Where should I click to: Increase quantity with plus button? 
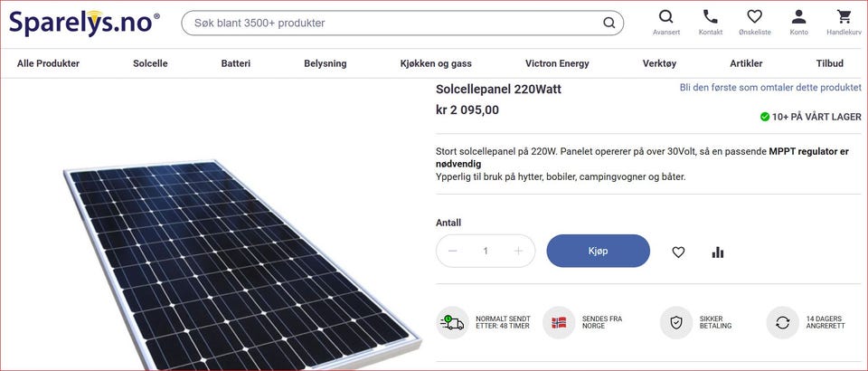[518, 251]
